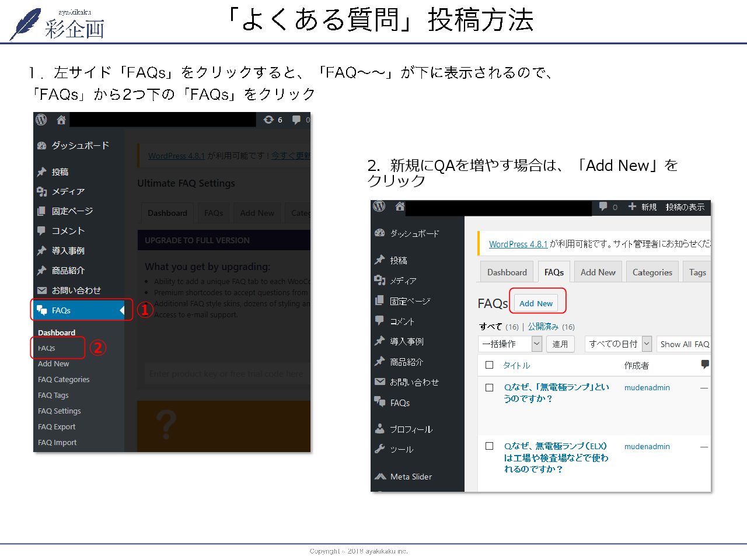Click FAQs submenu item under Dashboard
This screenshot has height=560, width=747.
click(47, 348)
